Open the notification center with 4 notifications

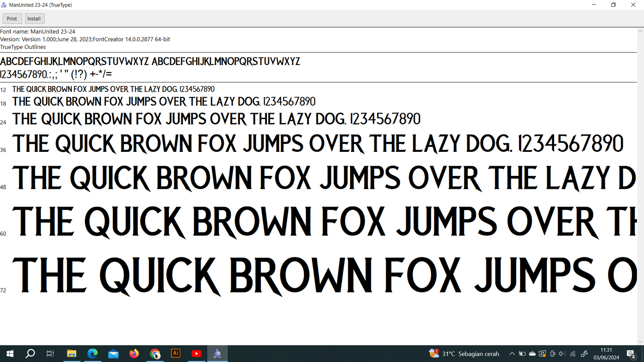click(x=631, y=354)
